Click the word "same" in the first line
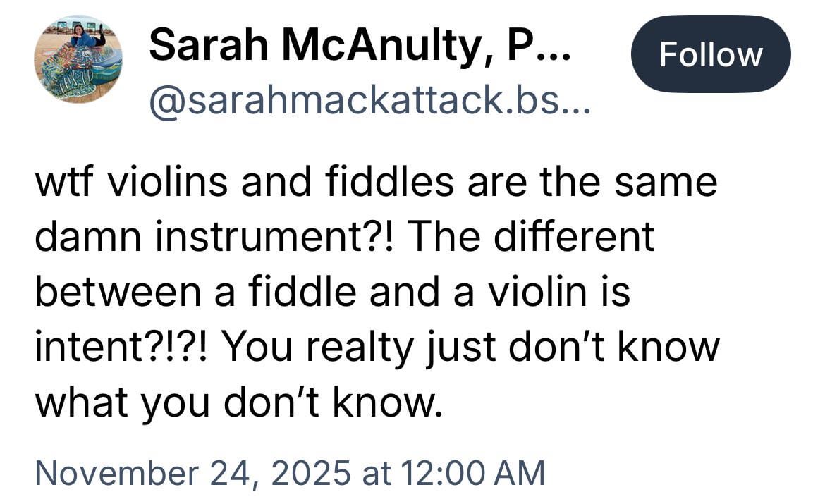 tap(666, 182)
